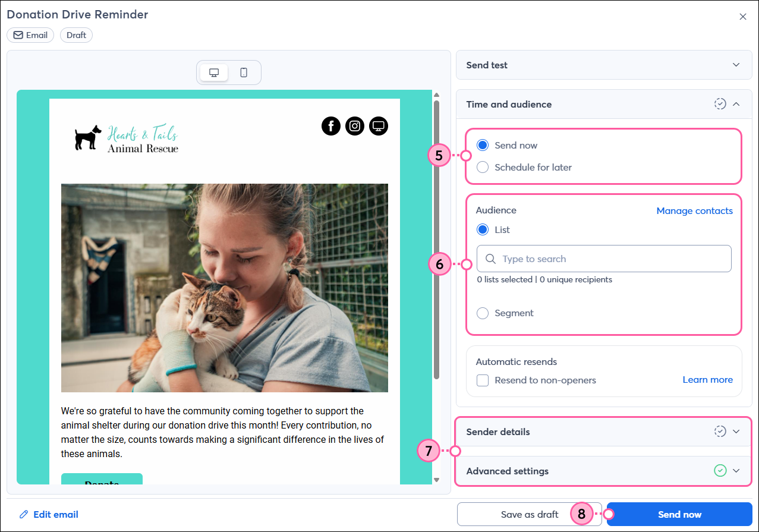Click the pencil icon beside Edit email
Screen dimensions: 759x532
(23, 514)
